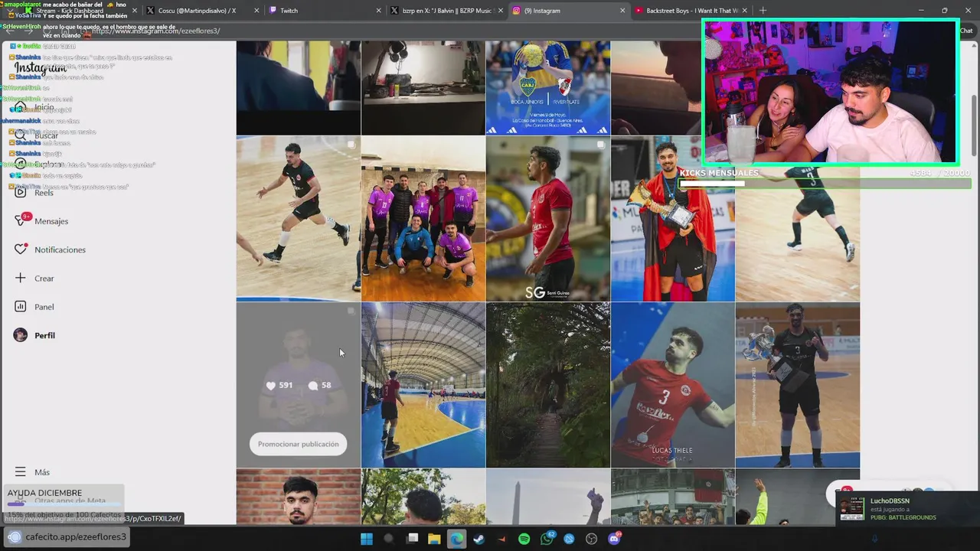The image size is (980, 551).
Task: Click the Ayuda Diciembre progress bar
Action: click(x=64, y=504)
